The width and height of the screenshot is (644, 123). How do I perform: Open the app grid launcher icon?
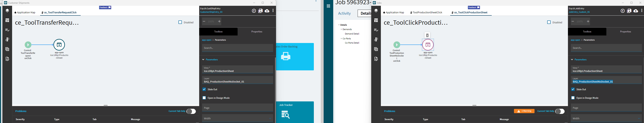click(x=328, y=6)
